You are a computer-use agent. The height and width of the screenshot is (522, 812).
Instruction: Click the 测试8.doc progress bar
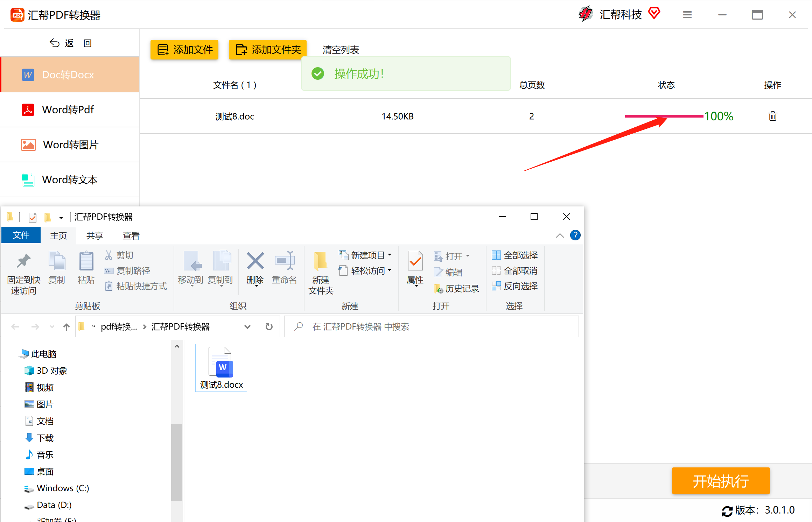(x=664, y=116)
